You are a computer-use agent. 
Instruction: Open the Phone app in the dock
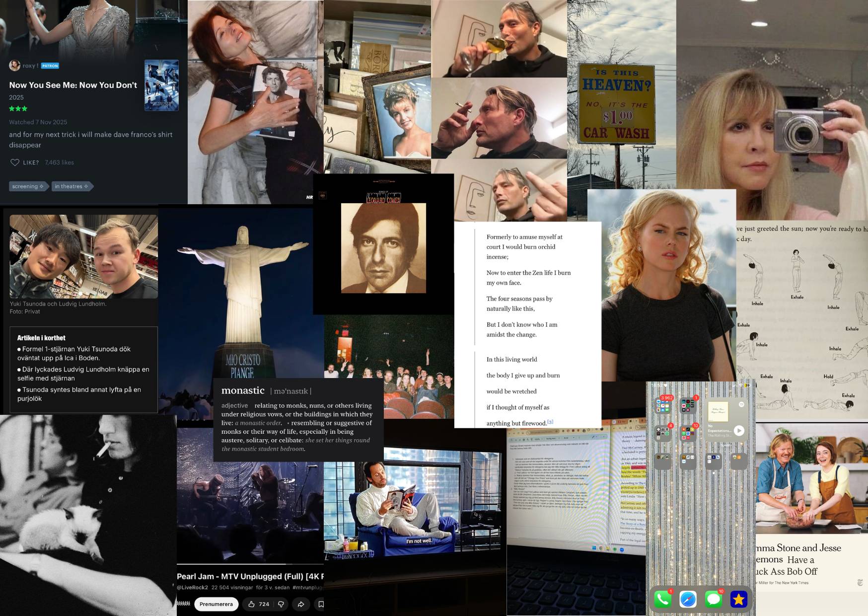(x=663, y=600)
